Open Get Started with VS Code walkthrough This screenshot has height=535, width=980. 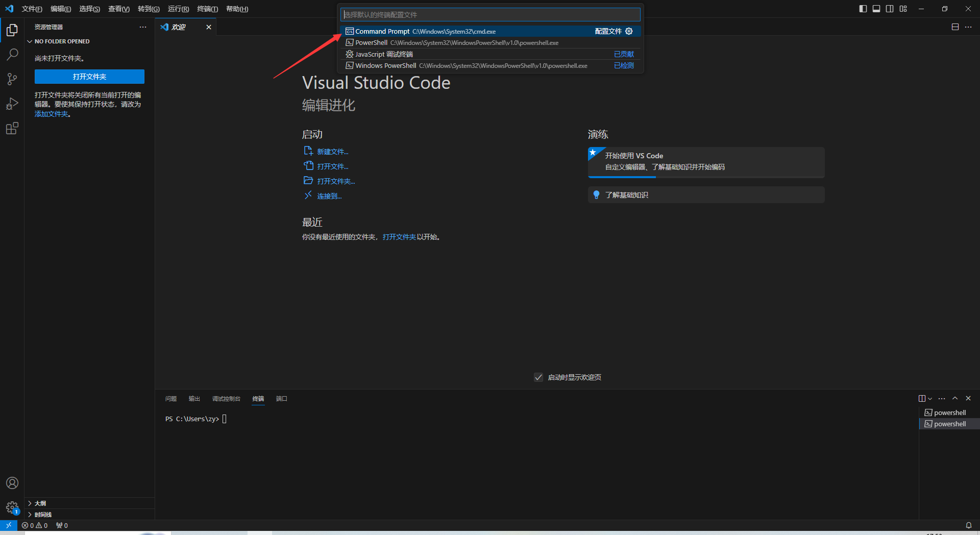[x=706, y=162]
